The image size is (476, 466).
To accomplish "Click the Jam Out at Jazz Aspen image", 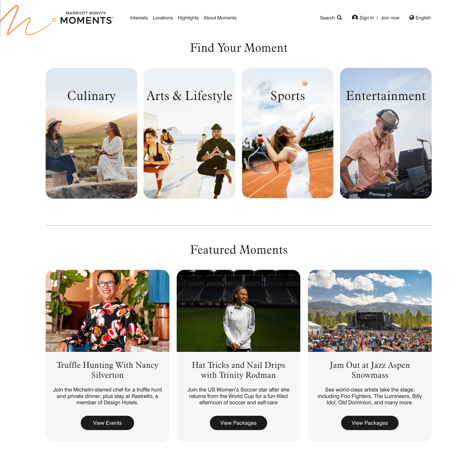I will [x=369, y=310].
